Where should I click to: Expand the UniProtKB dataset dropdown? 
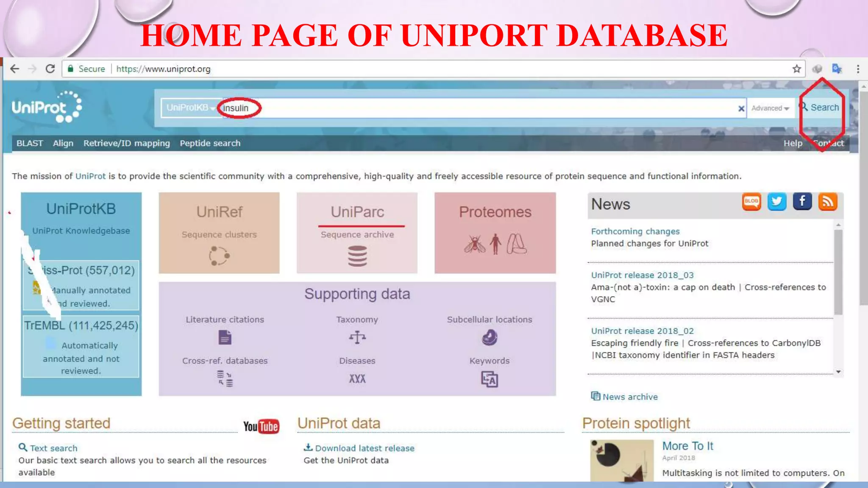[190, 108]
